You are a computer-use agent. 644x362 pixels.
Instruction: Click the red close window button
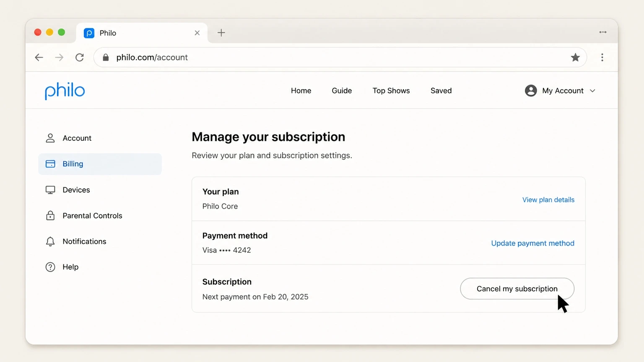(x=38, y=32)
